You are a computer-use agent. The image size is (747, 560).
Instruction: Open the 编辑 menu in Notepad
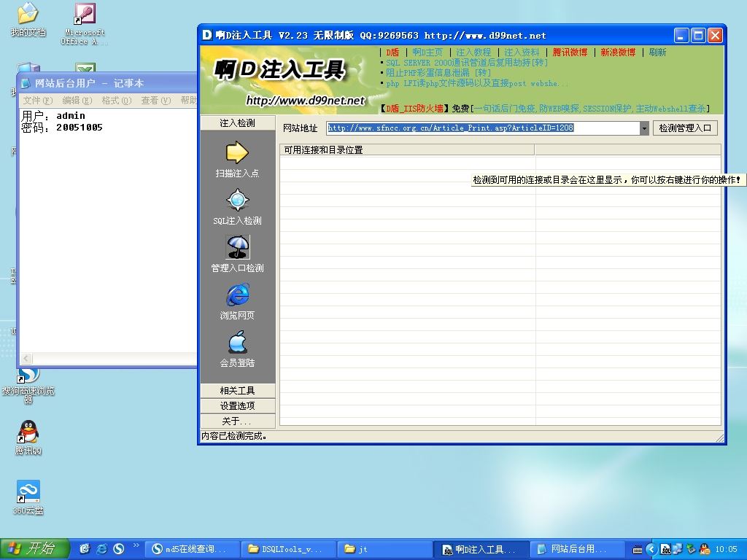click(77, 101)
